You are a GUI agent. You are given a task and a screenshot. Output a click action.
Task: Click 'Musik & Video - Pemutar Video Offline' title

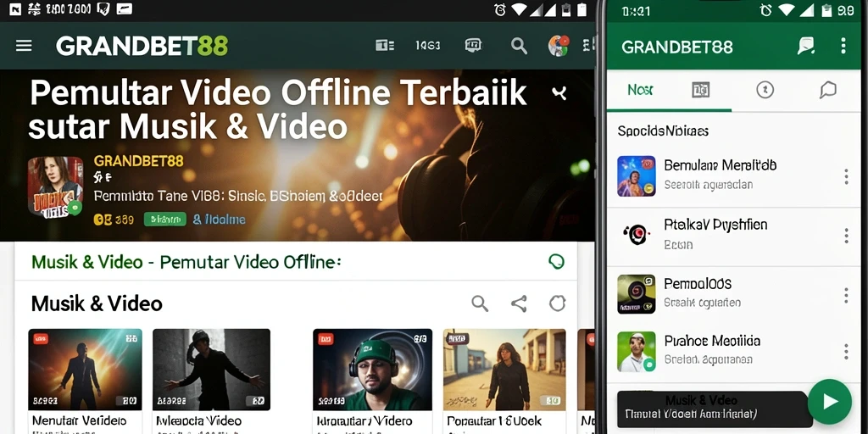[x=186, y=261]
